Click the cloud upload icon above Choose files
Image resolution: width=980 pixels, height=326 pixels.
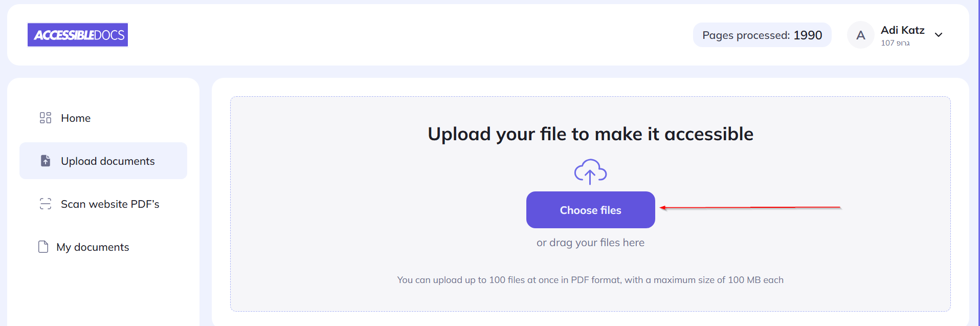(590, 171)
